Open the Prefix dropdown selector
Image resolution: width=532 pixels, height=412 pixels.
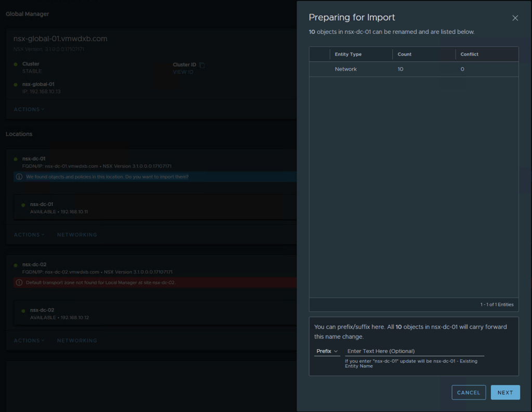point(327,351)
